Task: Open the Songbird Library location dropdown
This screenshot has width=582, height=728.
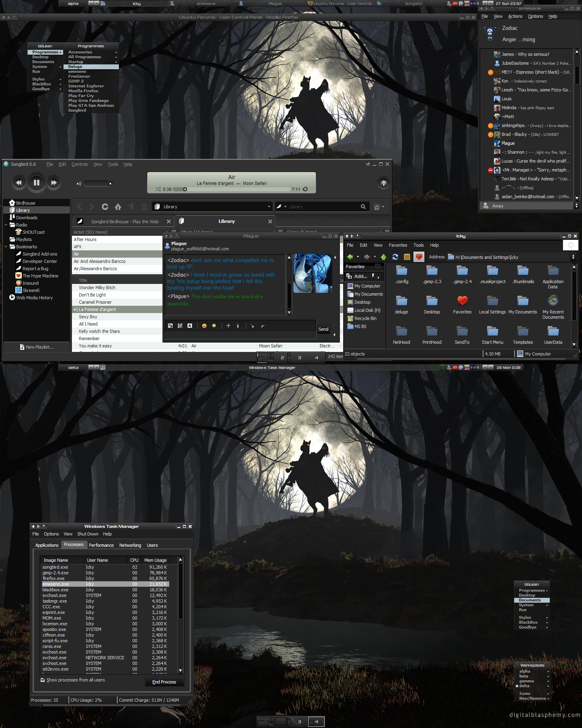Action: click(x=269, y=207)
